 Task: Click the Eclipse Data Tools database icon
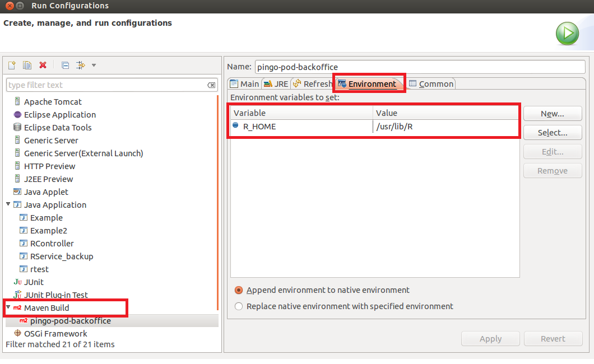[17, 127]
